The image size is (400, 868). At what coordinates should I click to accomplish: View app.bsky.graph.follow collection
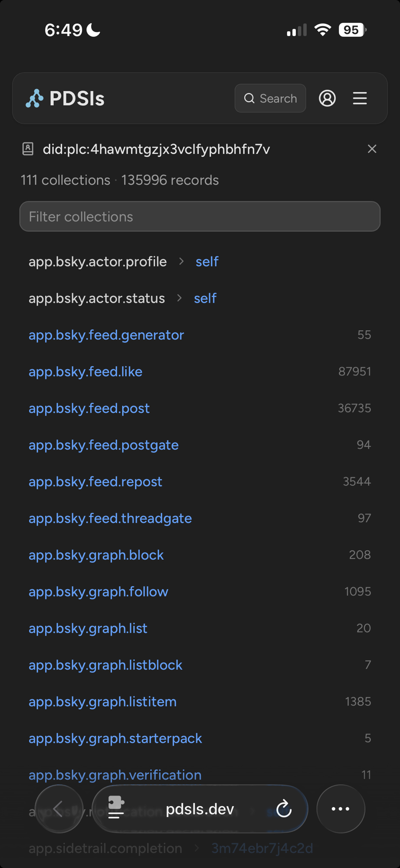(x=98, y=592)
